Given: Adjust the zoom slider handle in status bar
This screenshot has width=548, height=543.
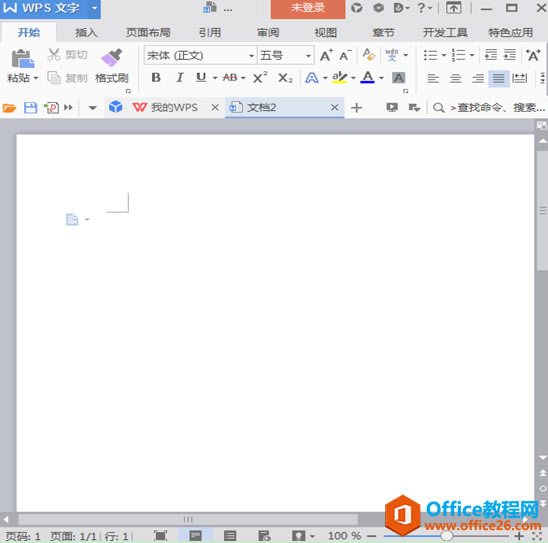Looking at the screenshot, I should [x=446, y=536].
